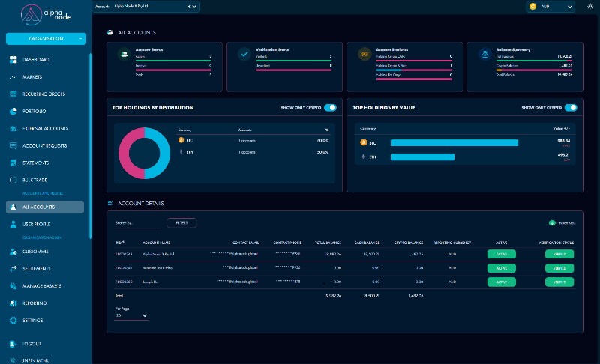Open the AUD currency dropdown
The height and width of the screenshot is (364, 600).
coord(551,6)
